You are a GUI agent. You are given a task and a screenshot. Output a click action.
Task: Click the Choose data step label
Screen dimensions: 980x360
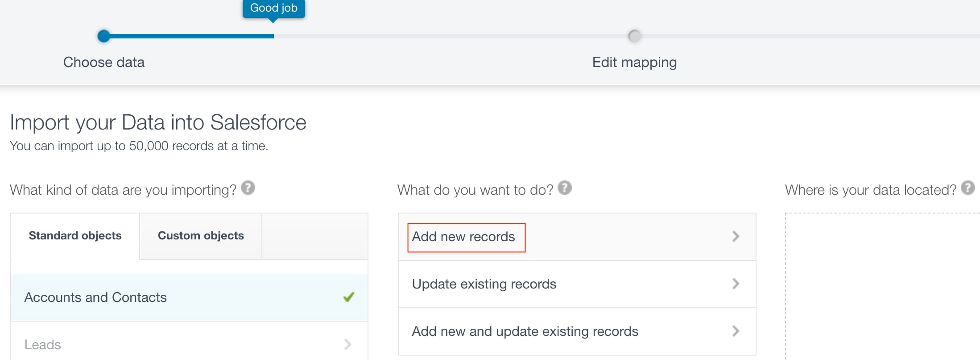click(104, 62)
